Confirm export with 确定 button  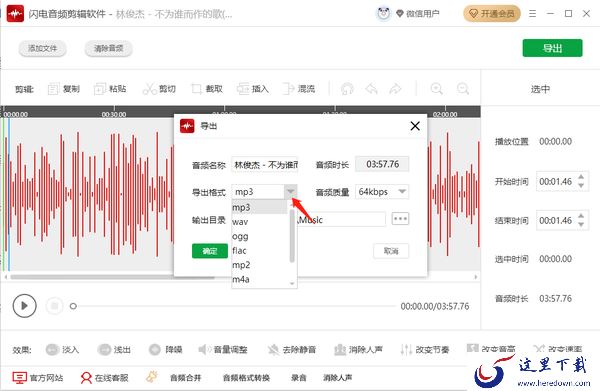[210, 251]
